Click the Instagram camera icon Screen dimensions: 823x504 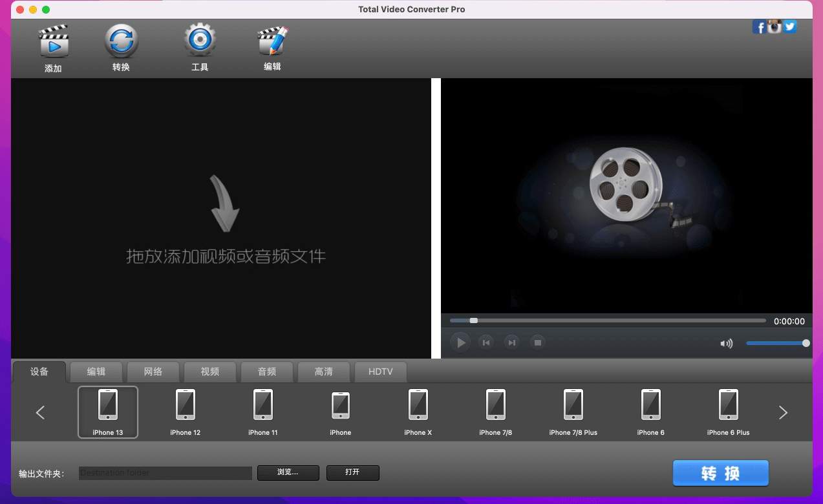click(775, 26)
